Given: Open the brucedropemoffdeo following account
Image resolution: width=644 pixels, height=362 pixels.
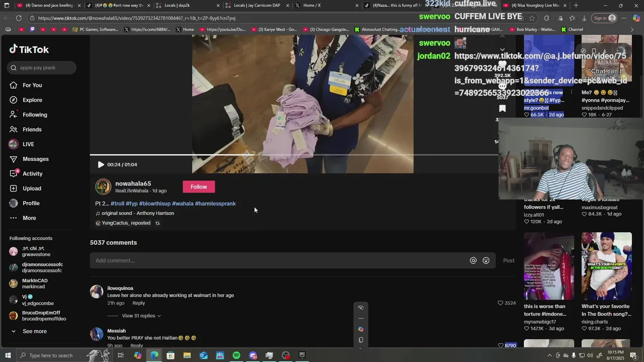Looking at the screenshot, I should (x=38, y=316).
